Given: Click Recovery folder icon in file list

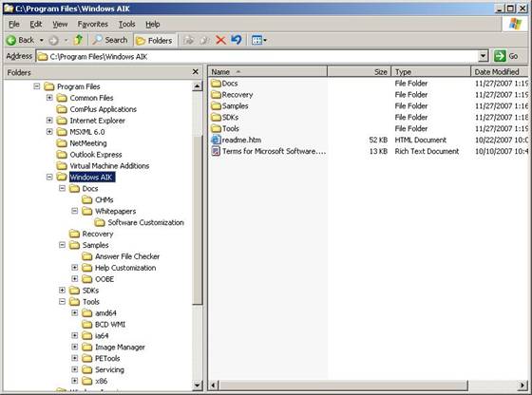Looking at the screenshot, I should click(x=216, y=95).
